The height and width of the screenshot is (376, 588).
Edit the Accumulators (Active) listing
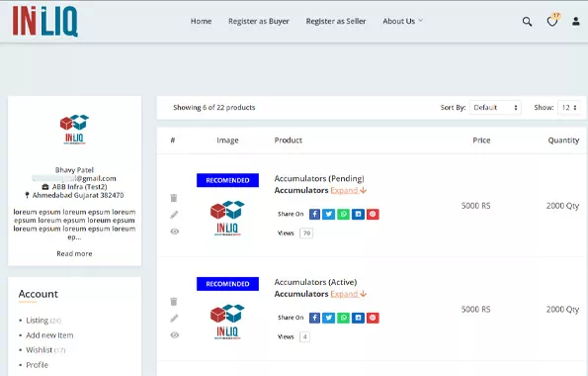tap(174, 319)
